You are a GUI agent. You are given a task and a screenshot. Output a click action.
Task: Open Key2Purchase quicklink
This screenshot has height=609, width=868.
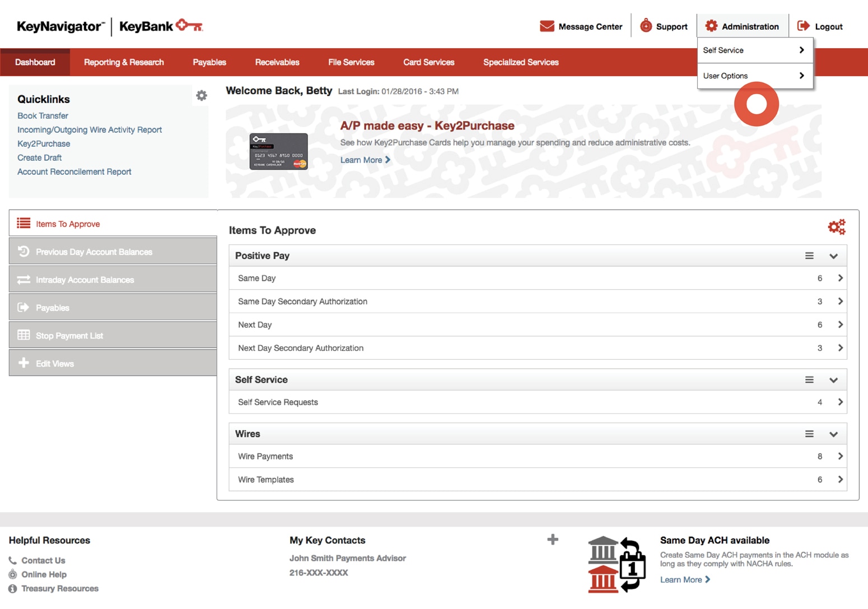pyautogui.click(x=44, y=143)
